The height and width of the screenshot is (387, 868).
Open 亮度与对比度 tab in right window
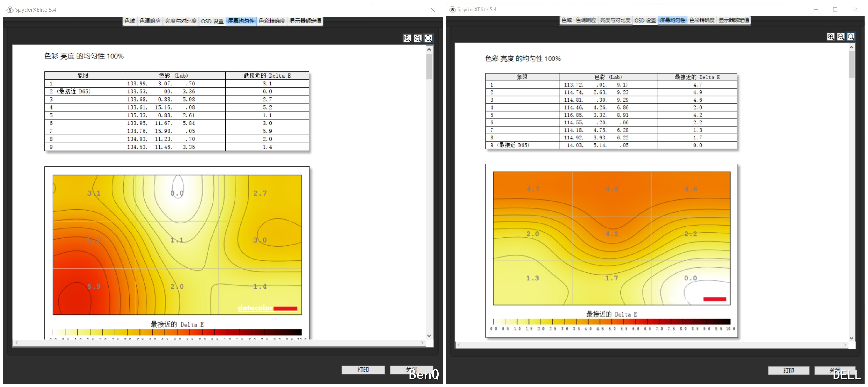615,20
